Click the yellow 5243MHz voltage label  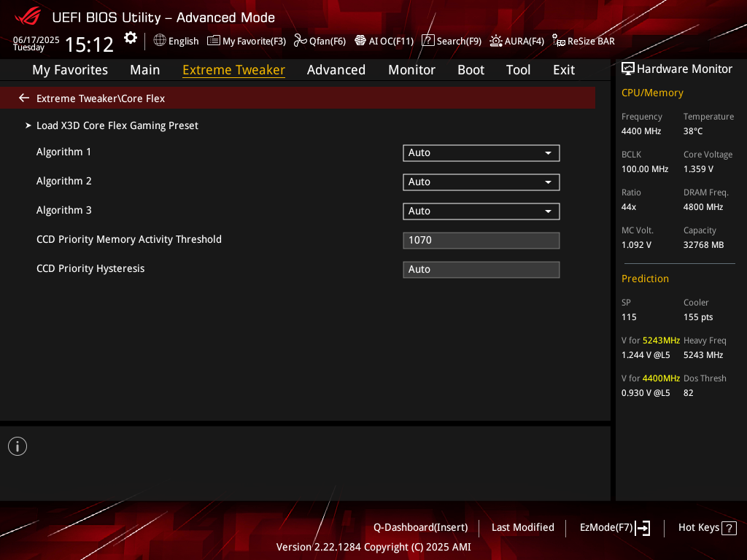tap(661, 341)
